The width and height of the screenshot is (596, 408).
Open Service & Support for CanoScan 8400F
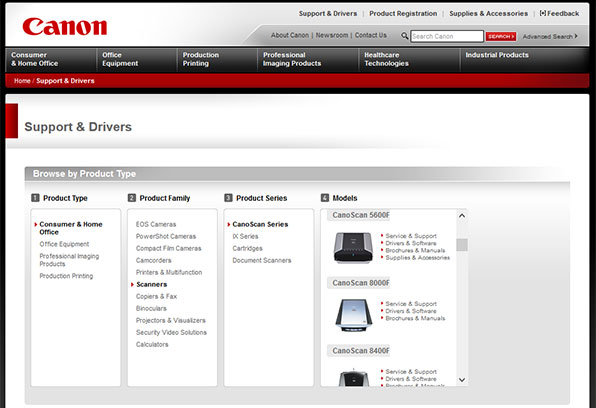point(411,371)
